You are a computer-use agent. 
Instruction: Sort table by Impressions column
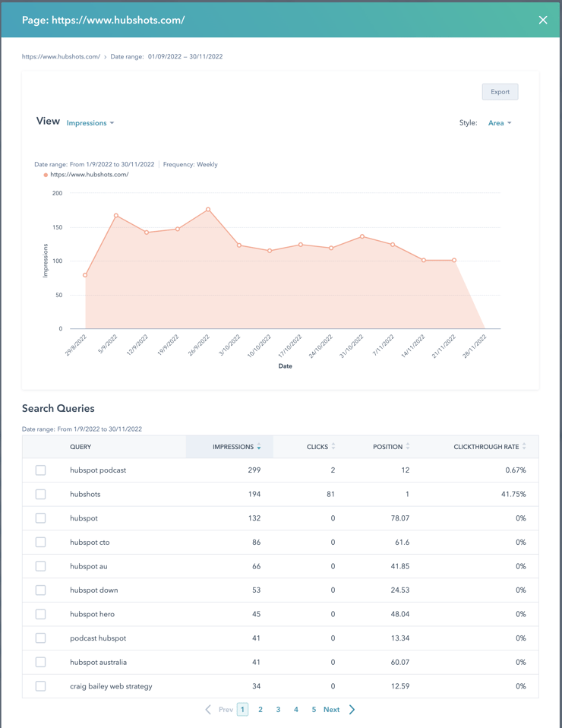click(236, 447)
